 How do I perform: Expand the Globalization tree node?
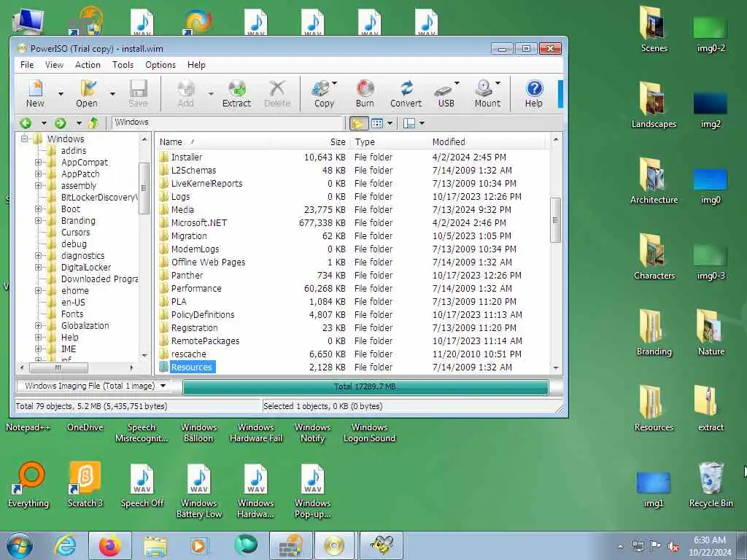click(38, 325)
